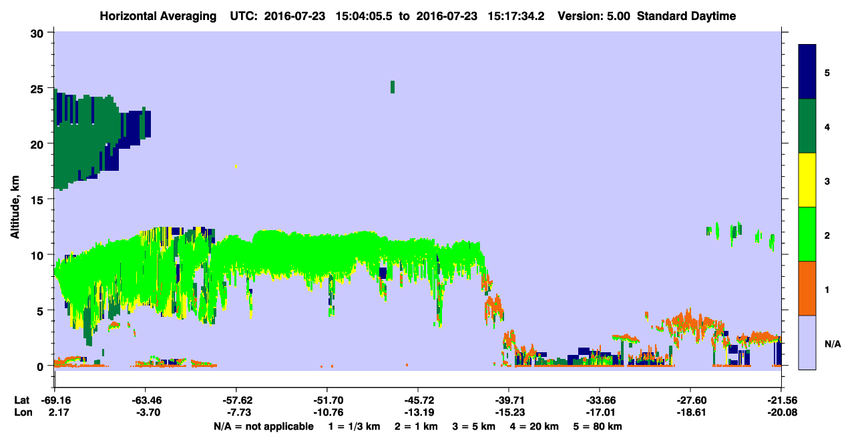Click the isolated green pixel near 25 km altitude
Screen dimensions: 868x445
(x=393, y=87)
